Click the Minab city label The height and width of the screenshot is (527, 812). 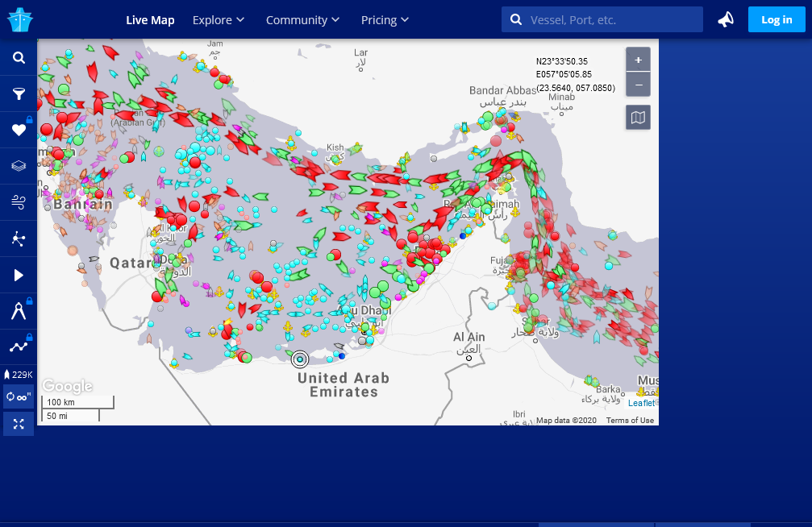pyautogui.click(x=561, y=97)
